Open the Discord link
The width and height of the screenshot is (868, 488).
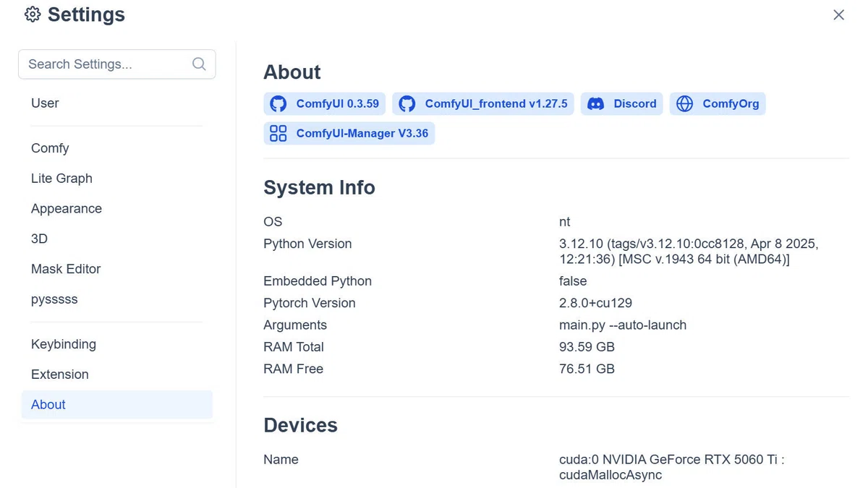(x=622, y=104)
